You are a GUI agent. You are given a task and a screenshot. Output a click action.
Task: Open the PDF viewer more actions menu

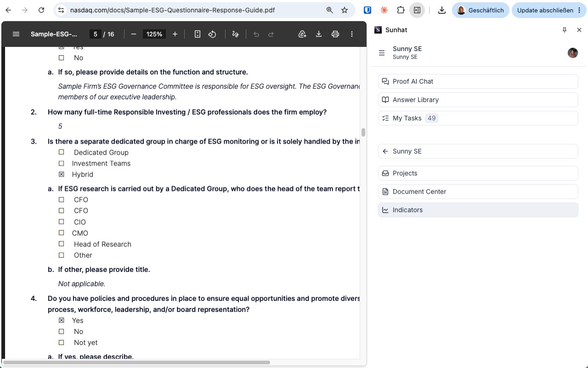pyautogui.click(x=352, y=34)
